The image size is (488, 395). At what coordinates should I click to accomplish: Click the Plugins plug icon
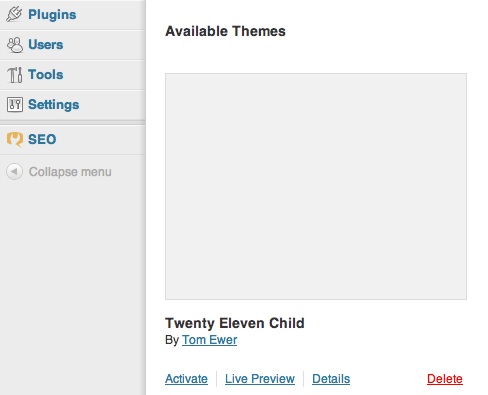click(x=14, y=15)
